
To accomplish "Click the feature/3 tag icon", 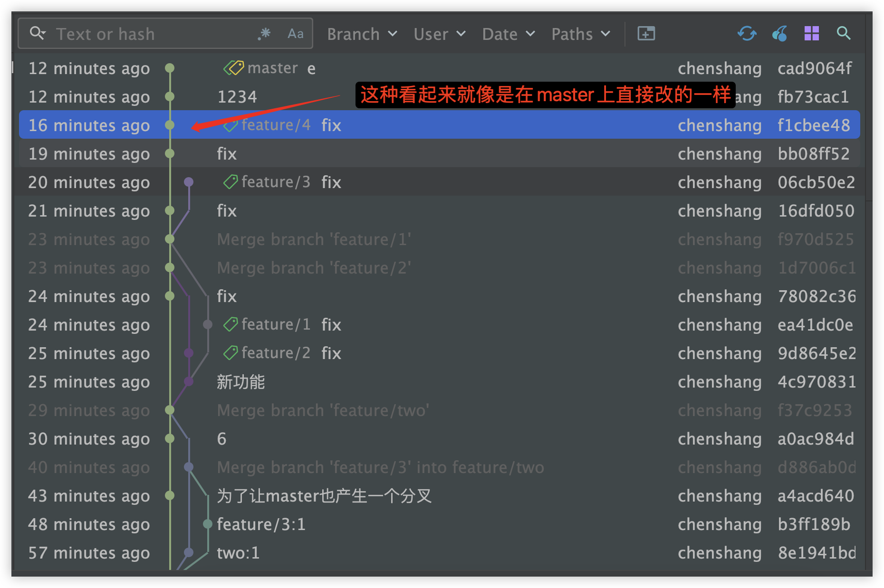I will coord(231,182).
